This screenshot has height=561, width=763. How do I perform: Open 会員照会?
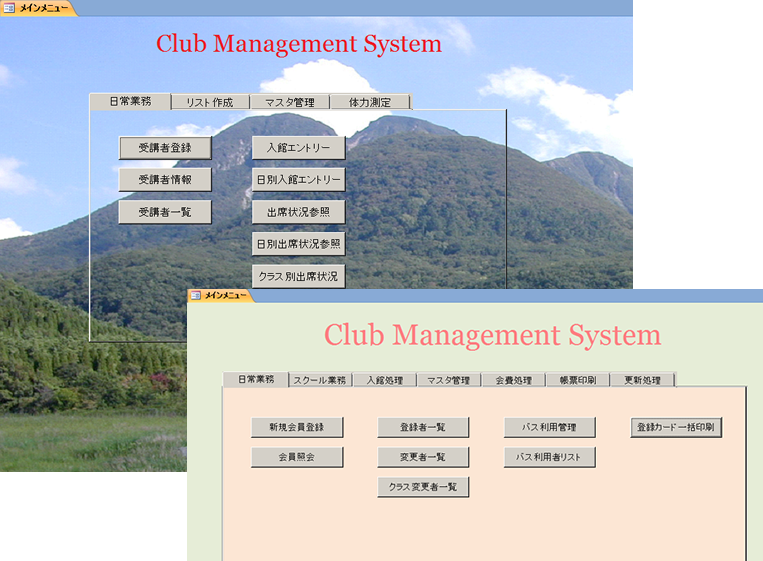297,457
